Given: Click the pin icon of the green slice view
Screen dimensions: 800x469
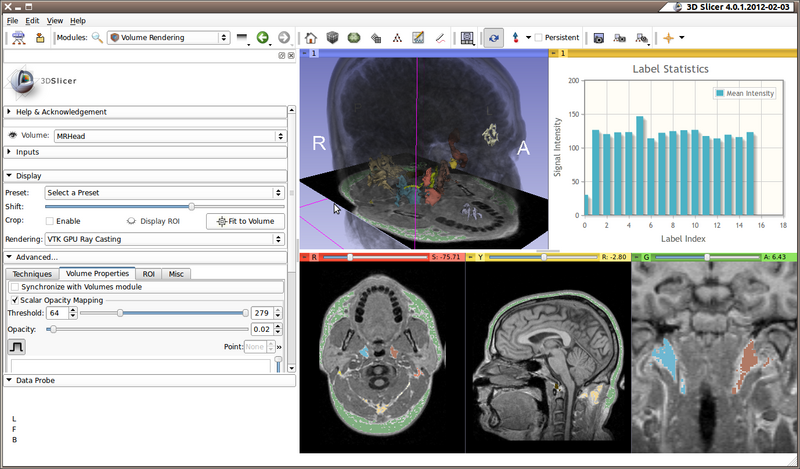Looking at the screenshot, I should coord(636,257).
